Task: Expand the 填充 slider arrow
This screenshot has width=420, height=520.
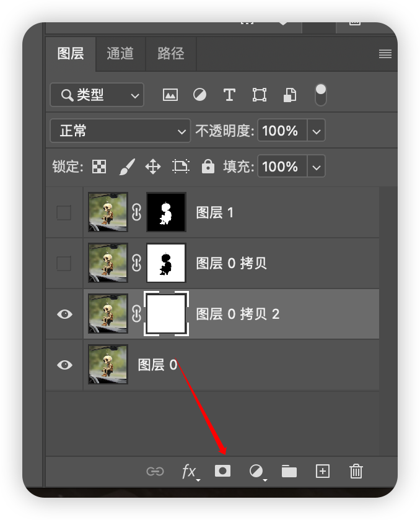Action: (x=316, y=166)
